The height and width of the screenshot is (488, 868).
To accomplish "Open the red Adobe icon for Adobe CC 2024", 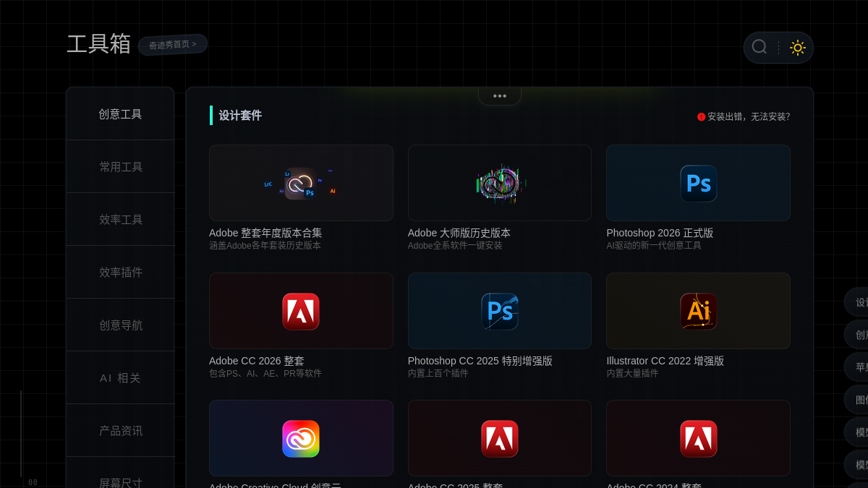I will tap(698, 438).
